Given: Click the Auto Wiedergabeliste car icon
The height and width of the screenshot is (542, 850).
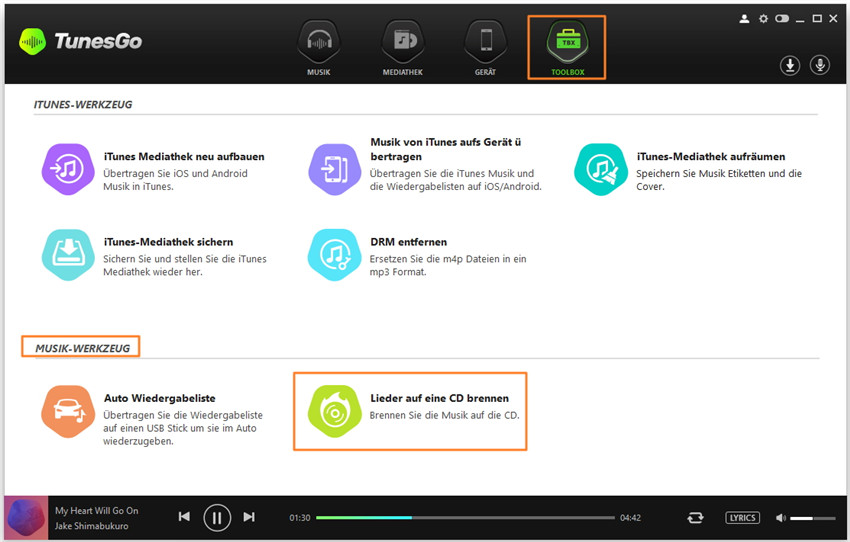Looking at the screenshot, I should tap(68, 411).
